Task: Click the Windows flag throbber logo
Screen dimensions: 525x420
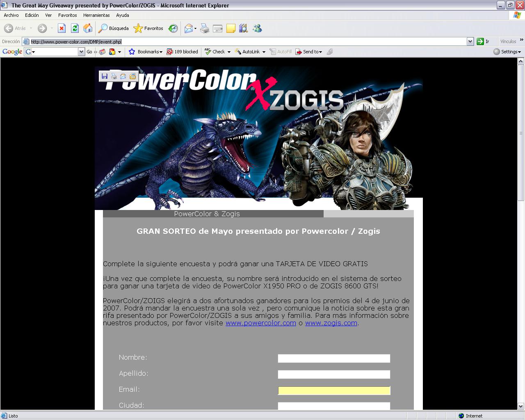Action: 517,15
